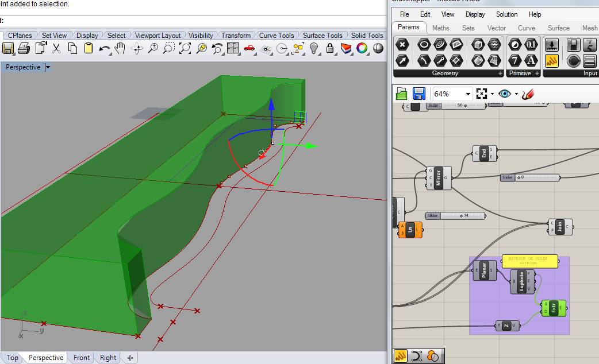Screen dimensions: 599x364
Task: Select the Mesh parameter icon
Action: click(494, 45)
